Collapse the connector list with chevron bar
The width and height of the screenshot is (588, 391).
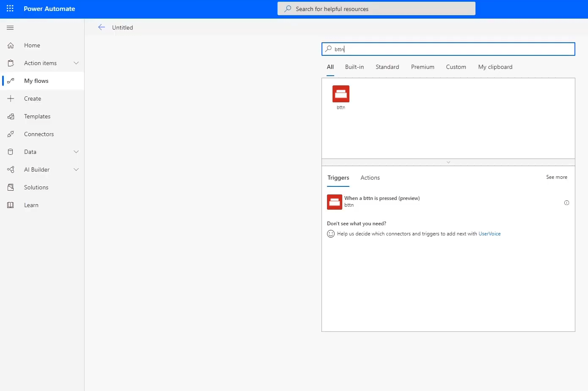pos(448,162)
